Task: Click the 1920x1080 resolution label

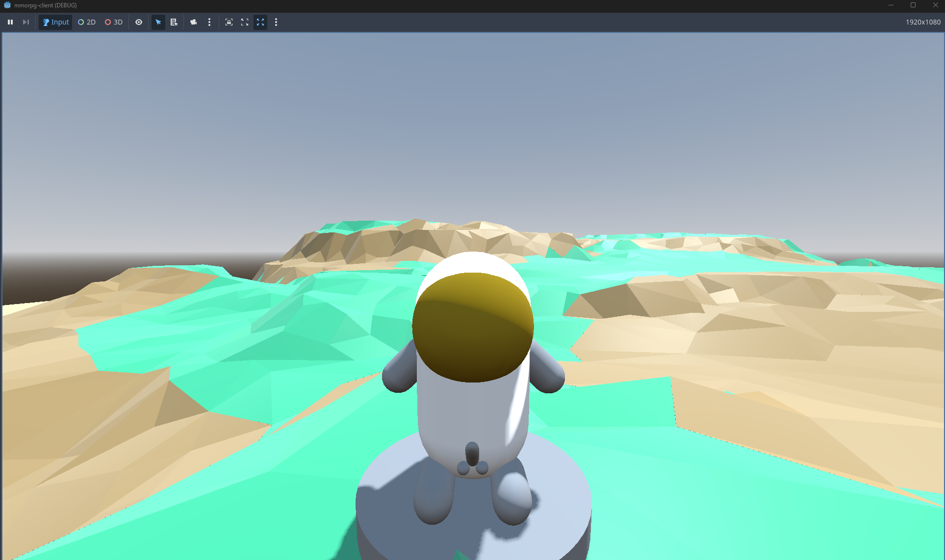Action: [x=922, y=22]
